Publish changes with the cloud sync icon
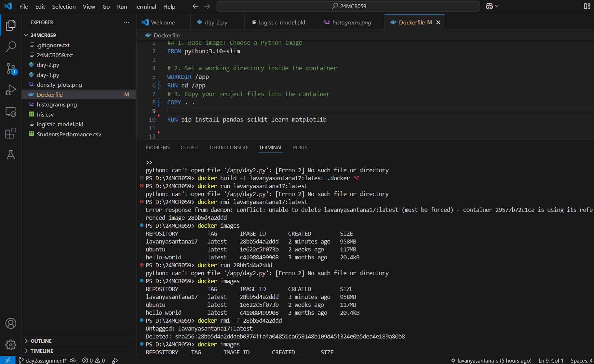Viewport: 594px width, 364px height. pos(73,360)
